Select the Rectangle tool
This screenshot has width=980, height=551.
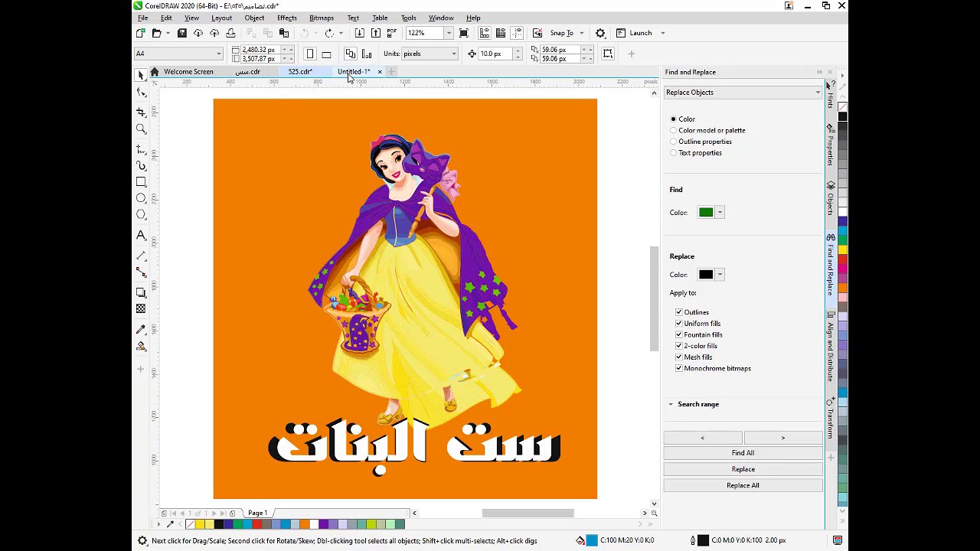coord(141,182)
